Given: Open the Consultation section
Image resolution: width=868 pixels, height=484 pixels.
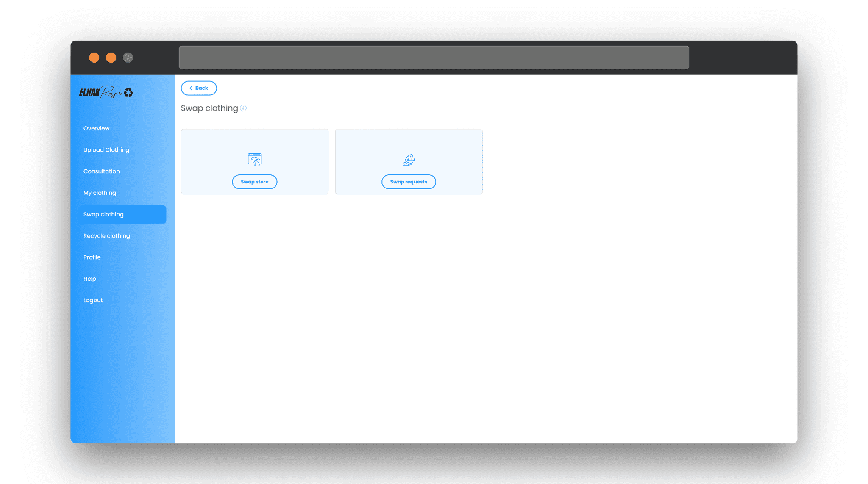Looking at the screenshot, I should [101, 171].
